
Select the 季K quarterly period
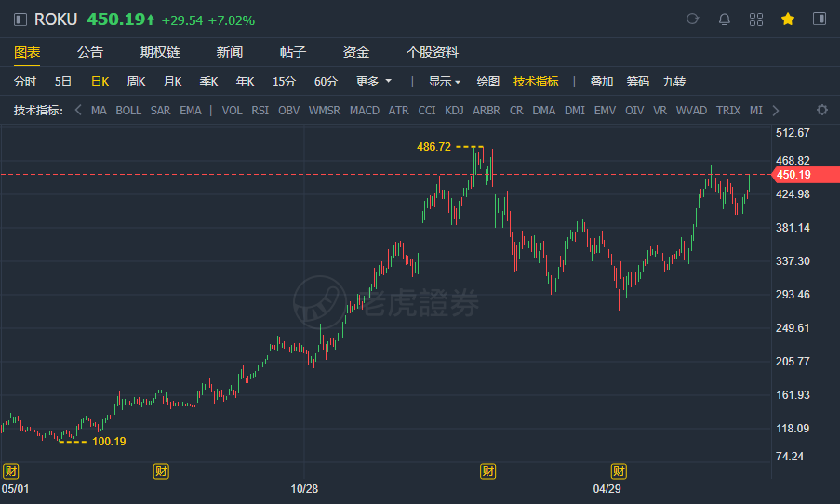tap(208, 82)
